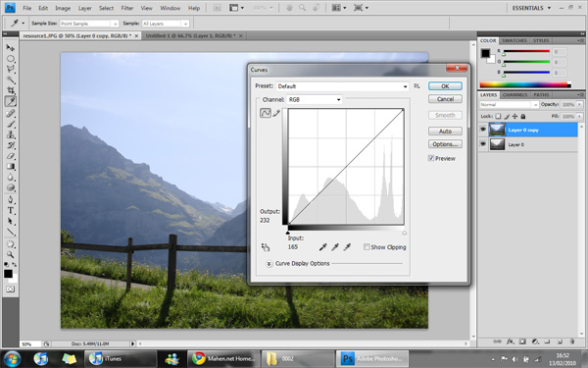Open the Preset dropdown in Curves
This screenshot has height=368, width=588.
pos(342,86)
